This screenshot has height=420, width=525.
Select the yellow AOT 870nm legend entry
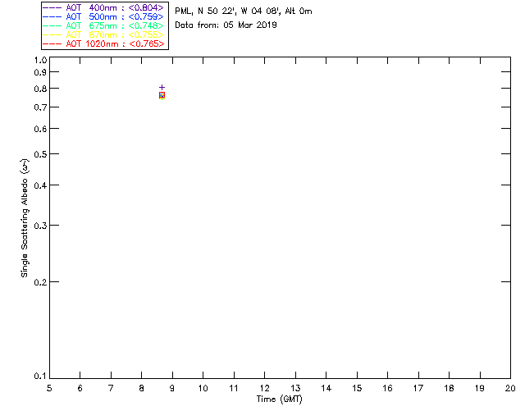(x=115, y=35)
